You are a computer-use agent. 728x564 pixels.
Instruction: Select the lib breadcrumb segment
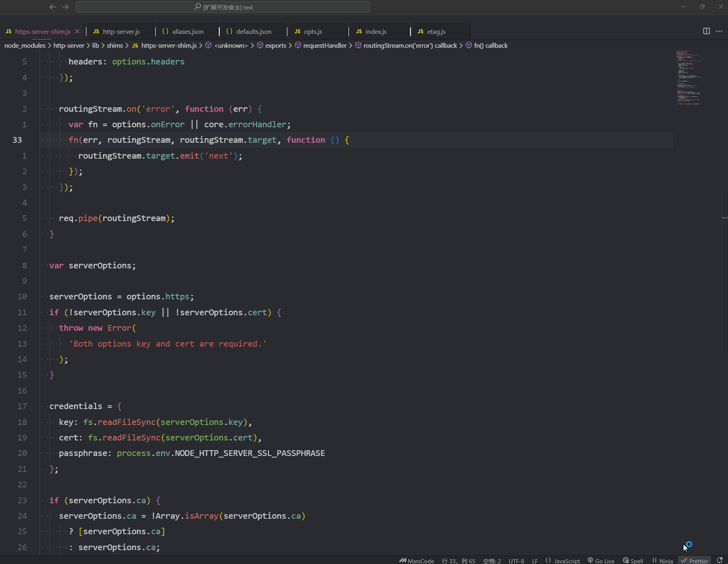click(x=95, y=46)
